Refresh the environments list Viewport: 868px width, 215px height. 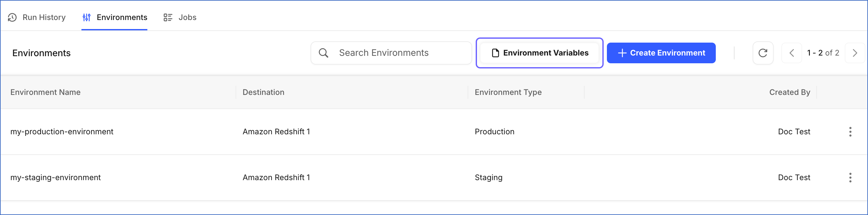(x=763, y=53)
